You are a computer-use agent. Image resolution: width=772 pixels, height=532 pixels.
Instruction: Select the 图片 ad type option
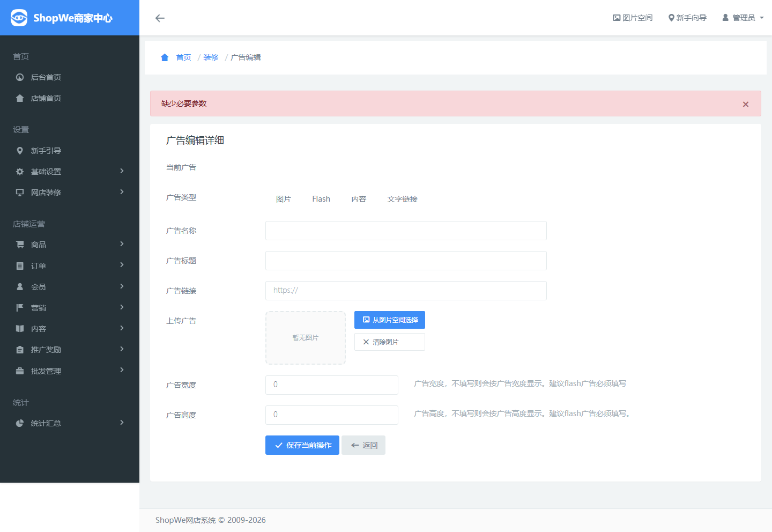(283, 199)
